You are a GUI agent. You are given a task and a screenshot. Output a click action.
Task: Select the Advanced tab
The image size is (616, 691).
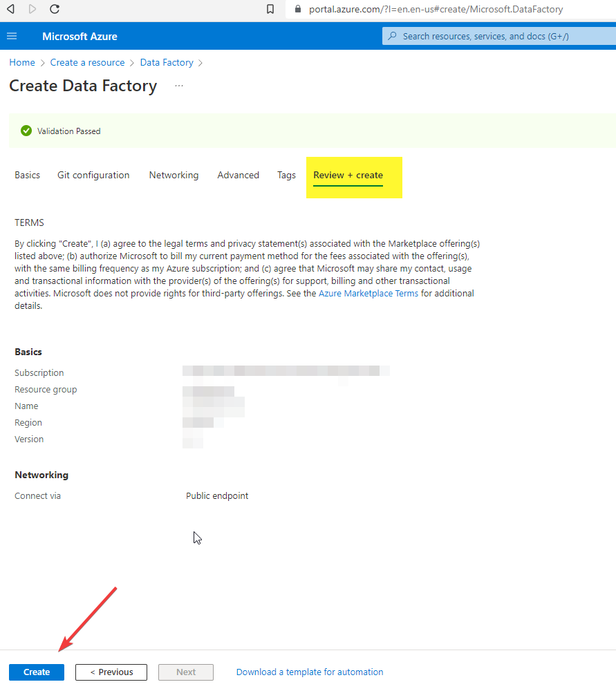[238, 176]
